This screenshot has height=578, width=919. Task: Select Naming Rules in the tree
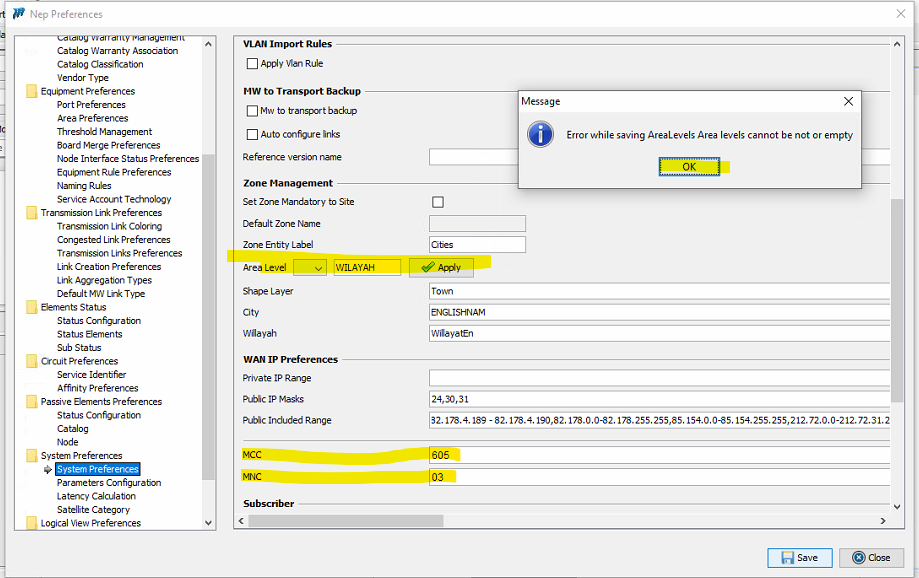tap(84, 186)
